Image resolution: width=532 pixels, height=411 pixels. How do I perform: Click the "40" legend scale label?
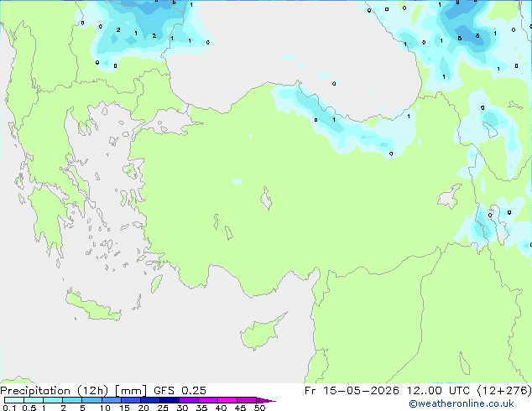point(221,408)
